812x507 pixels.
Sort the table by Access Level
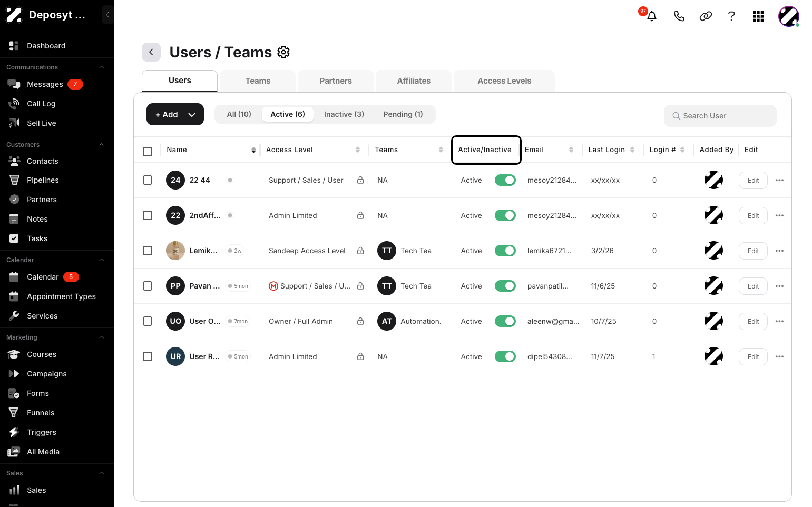click(358, 150)
